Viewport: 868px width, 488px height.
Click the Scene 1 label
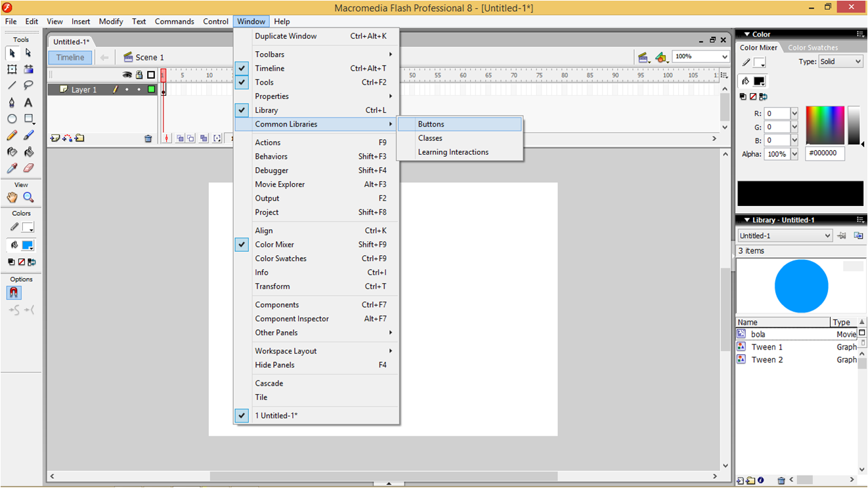click(x=150, y=58)
